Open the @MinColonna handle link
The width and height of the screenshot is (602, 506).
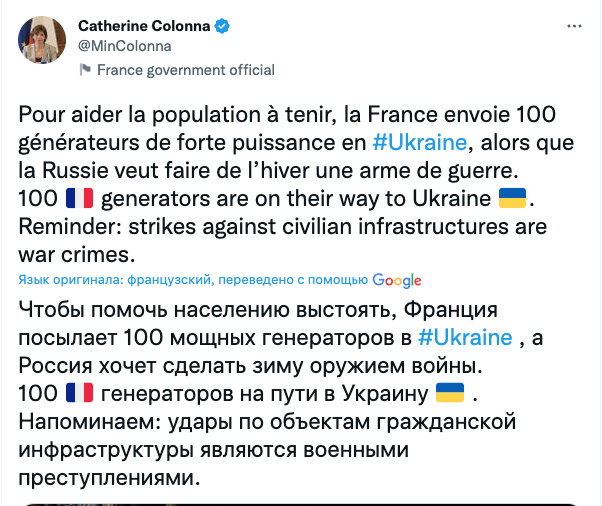pos(124,45)
